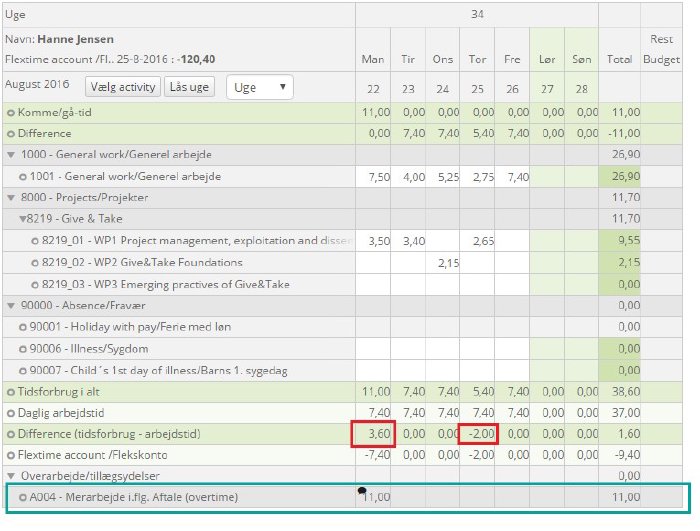Collapse the 90000 Absence/Fravær group
700x531 pixels.
coord(11,306)
